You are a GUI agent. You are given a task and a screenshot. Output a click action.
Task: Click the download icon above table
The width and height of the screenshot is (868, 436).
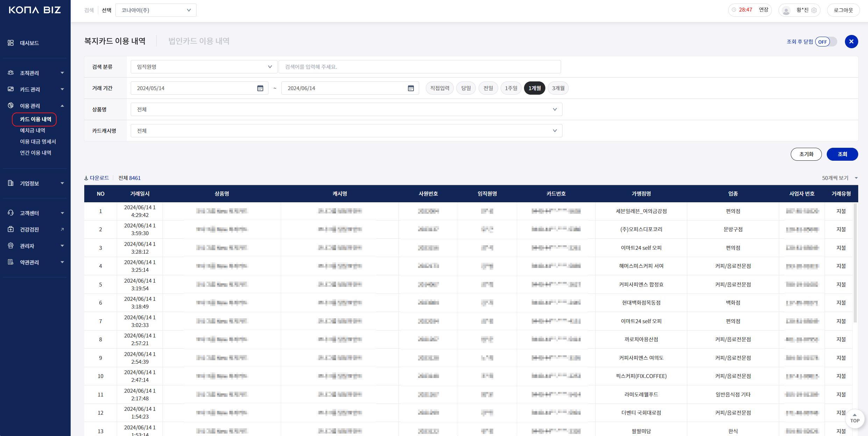click(86, 178)
